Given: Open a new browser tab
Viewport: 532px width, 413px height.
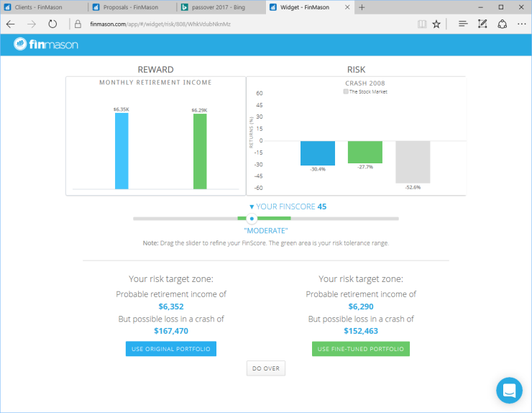Looking at the screenshot, I should pyautogui.click(x=362, y=7).
